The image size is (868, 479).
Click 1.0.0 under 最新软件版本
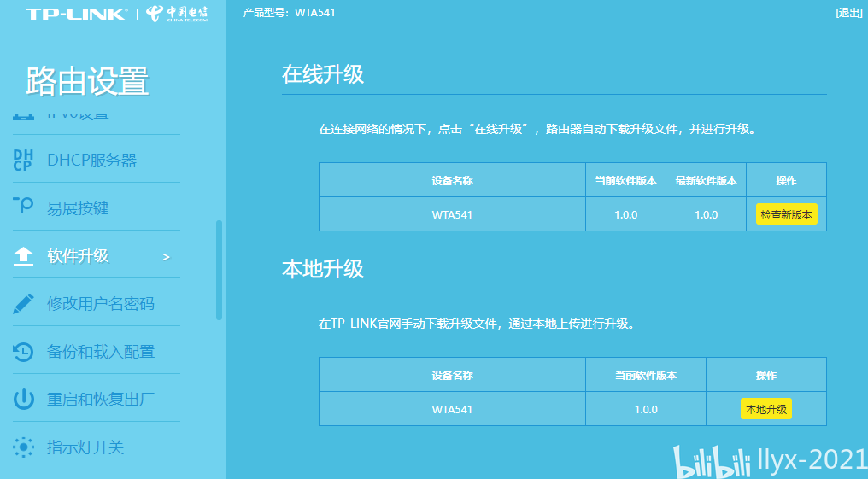(706, 214)
